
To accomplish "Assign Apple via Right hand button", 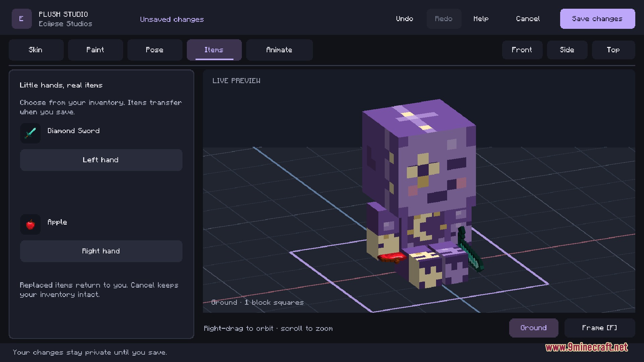I will click(101, 251).
